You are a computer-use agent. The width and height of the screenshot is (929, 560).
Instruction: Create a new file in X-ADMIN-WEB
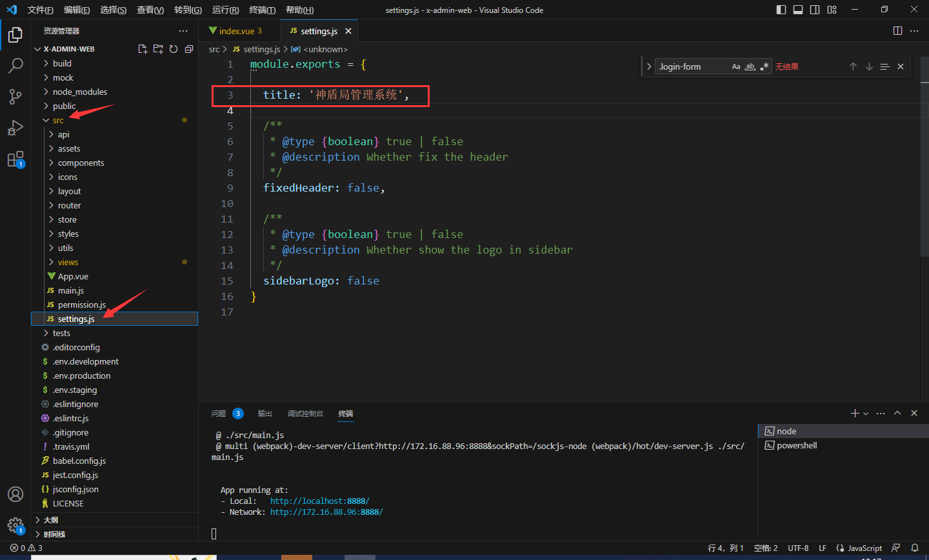click(x=143, y=49)
